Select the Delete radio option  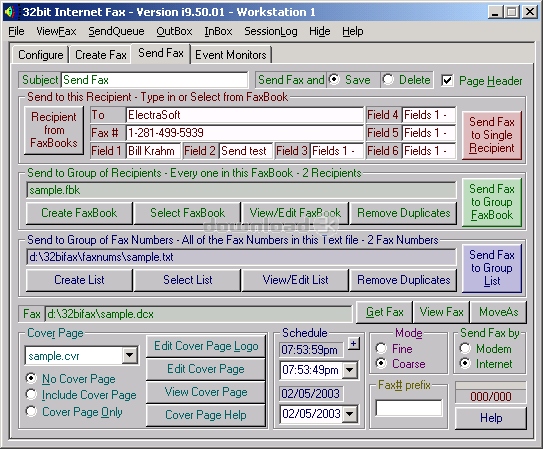388,80
